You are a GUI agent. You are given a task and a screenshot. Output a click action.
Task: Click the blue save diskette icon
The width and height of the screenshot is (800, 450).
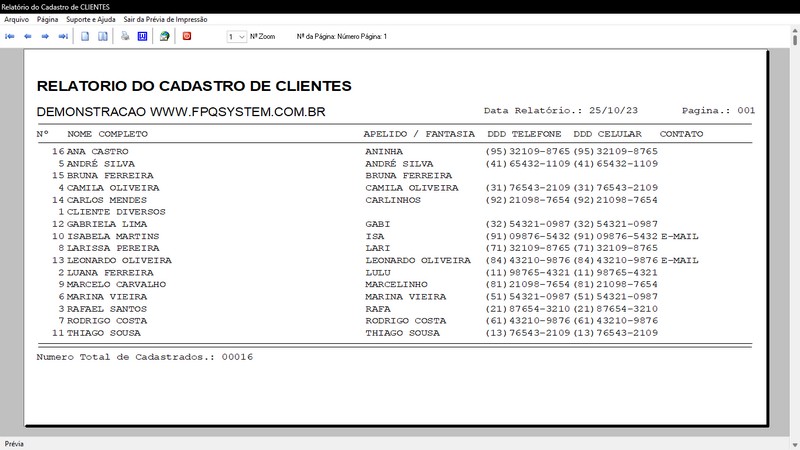pyautogui.click(x=142, y=36)
